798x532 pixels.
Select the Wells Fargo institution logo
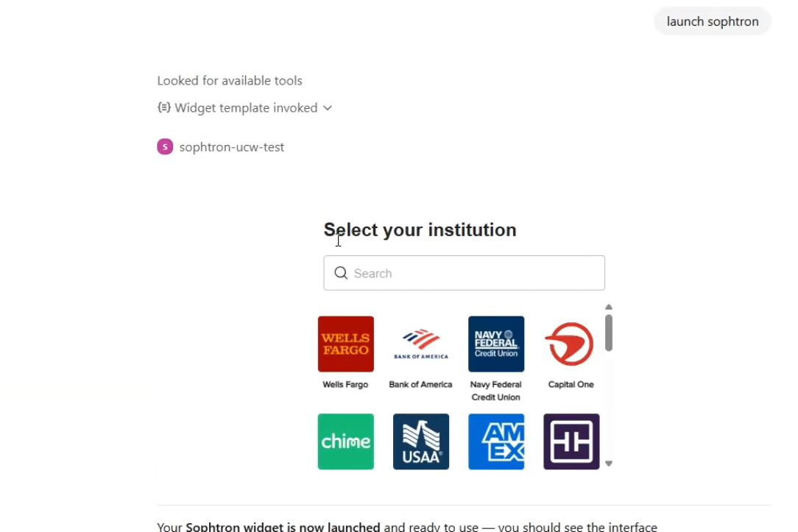pyautogui.click(x=345, y=344)
